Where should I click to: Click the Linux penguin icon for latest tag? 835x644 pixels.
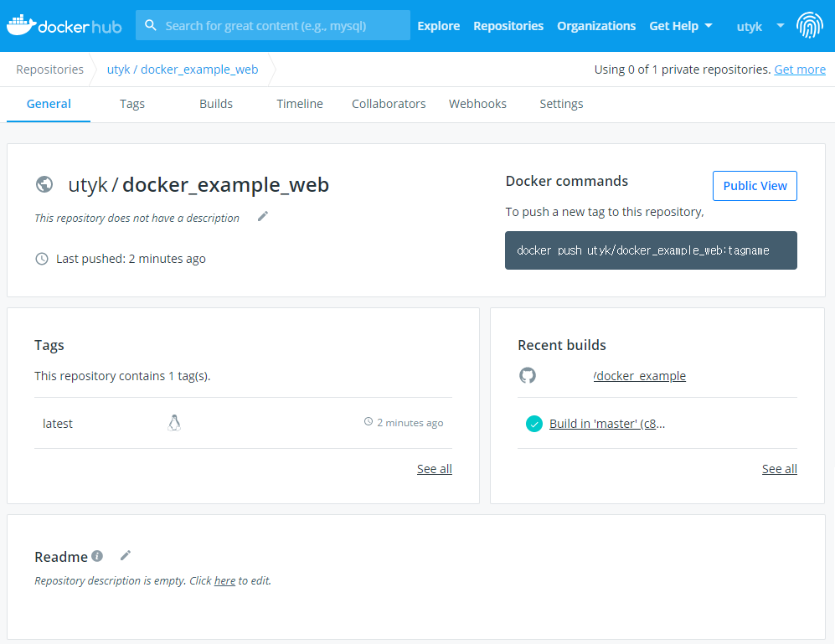[174, 423]
